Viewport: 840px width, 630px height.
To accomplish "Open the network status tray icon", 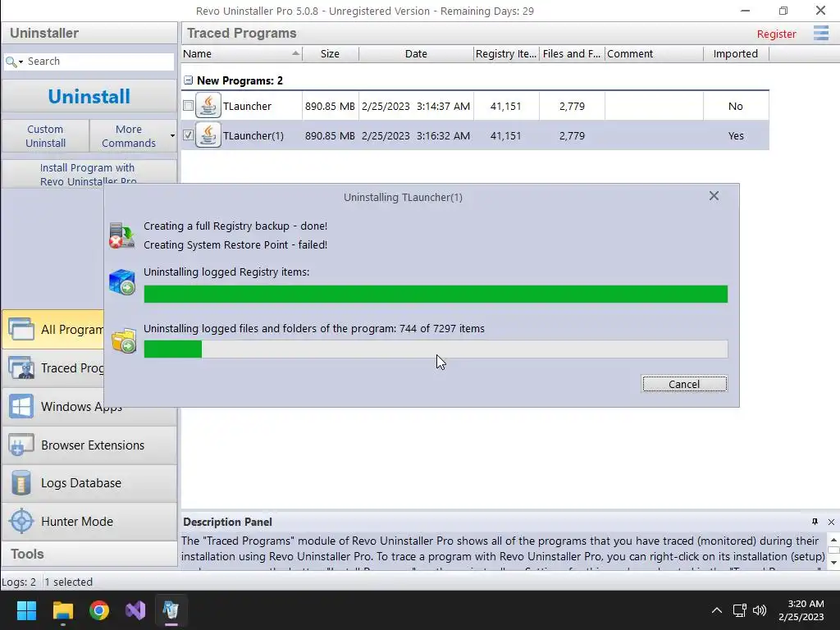I will [x=740, y=610].
